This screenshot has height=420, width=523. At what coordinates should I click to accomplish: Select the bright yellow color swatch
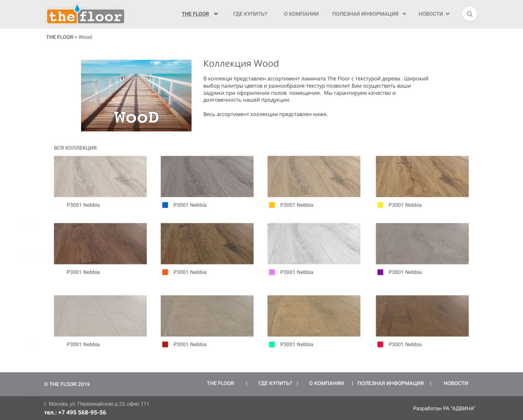click(380, 205)
